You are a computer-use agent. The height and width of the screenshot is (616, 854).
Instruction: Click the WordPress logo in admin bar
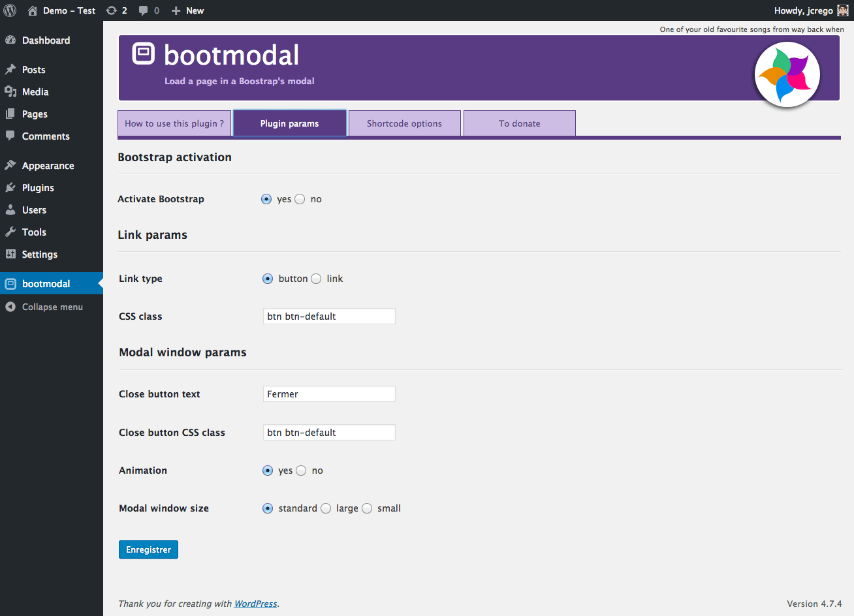coord(10,10)
